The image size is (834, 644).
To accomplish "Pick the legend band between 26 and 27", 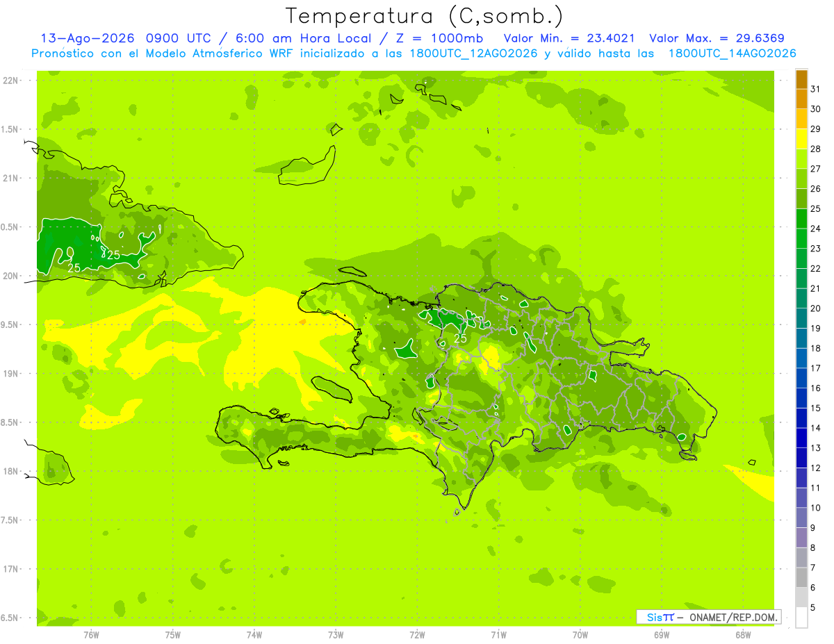I will [x=801, y=179].
